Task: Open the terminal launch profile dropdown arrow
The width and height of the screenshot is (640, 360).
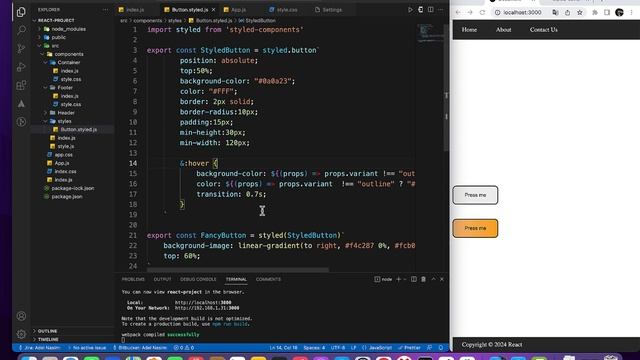Action: 404,279
